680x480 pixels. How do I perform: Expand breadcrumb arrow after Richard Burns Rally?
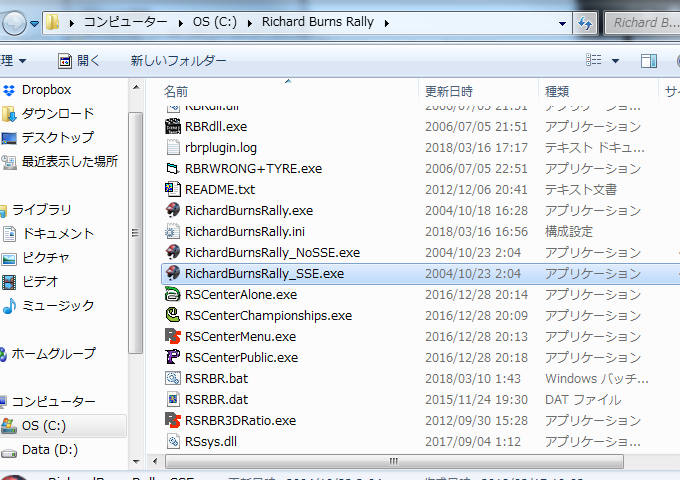coord(386,23)
